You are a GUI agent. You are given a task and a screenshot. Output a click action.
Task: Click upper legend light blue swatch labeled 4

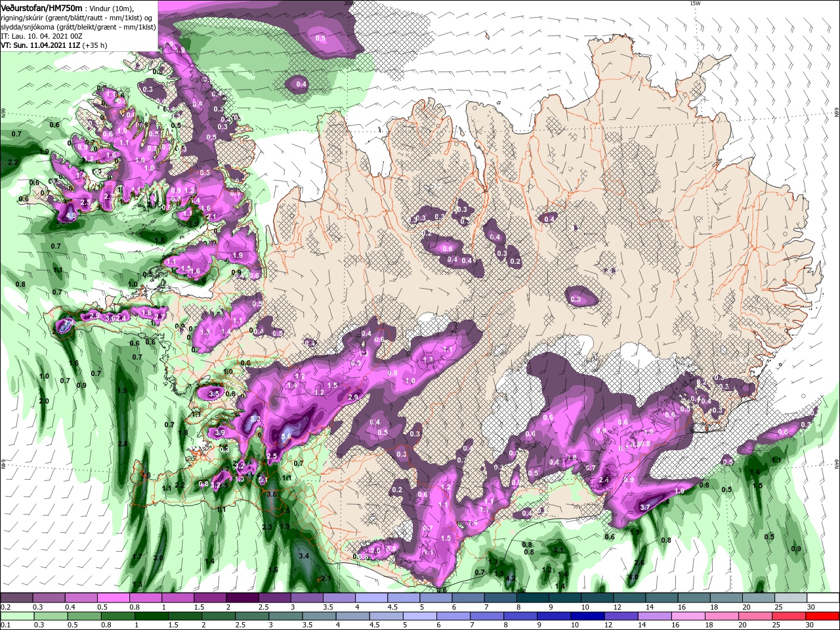371,598
